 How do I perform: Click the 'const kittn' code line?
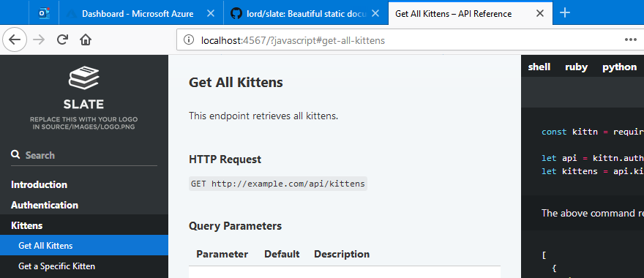click(593, 132)
